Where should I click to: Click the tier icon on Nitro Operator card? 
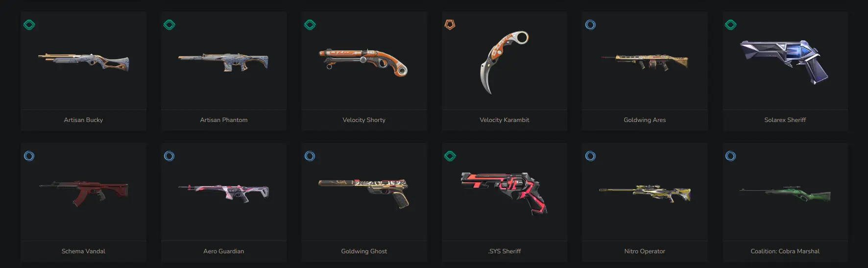point(591,156)
